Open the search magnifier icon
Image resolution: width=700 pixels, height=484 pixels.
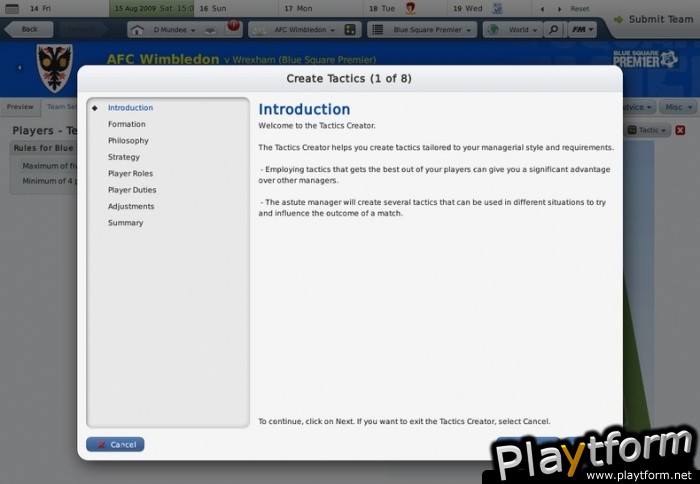pyautogui.click(x=553, y=30)
